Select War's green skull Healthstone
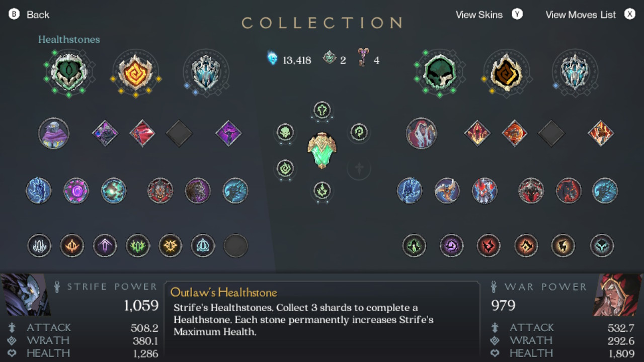 click(439, 72)
